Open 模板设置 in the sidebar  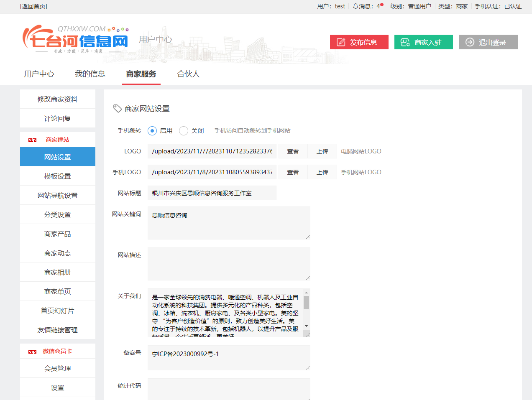click(58, 176)
